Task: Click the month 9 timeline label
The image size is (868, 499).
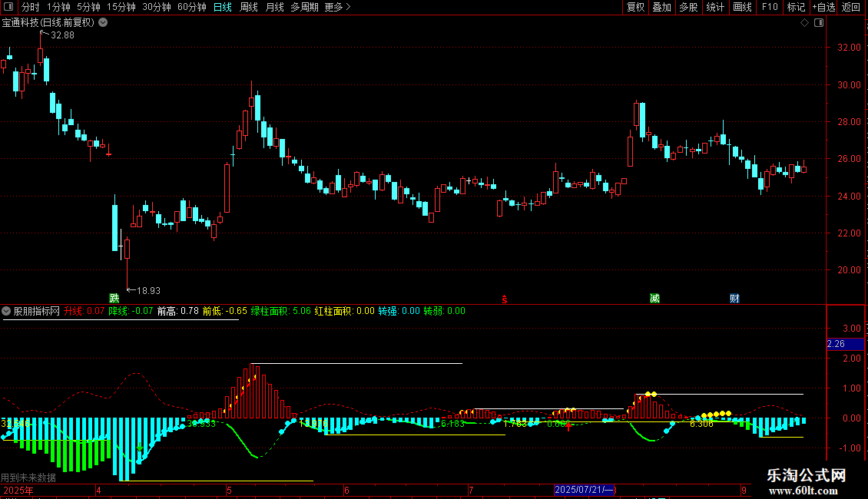Action: pos(744,490)
